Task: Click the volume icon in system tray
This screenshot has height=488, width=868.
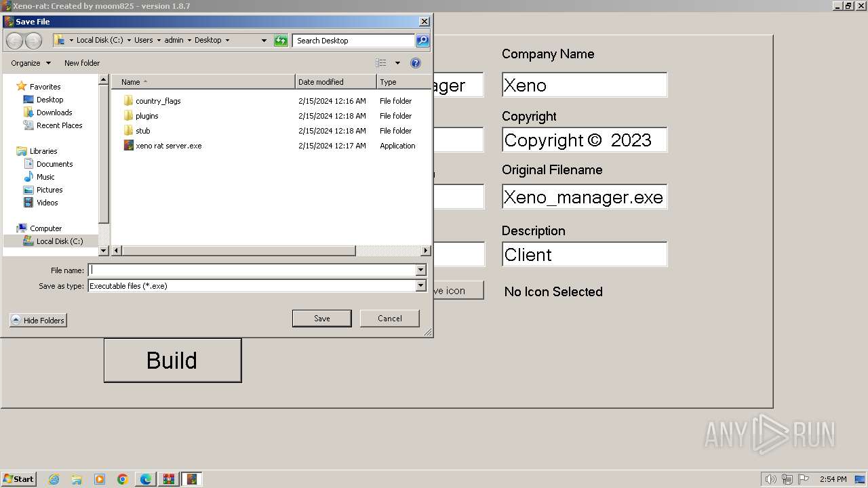Action: (x=771, y=479)
